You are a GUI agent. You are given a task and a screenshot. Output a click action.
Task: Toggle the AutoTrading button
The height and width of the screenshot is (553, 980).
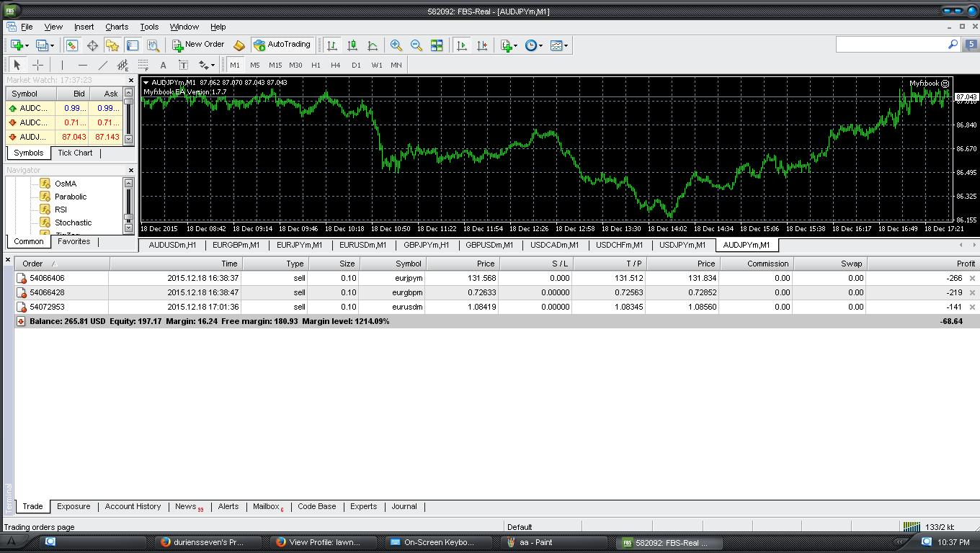click(x=282, y=45)
